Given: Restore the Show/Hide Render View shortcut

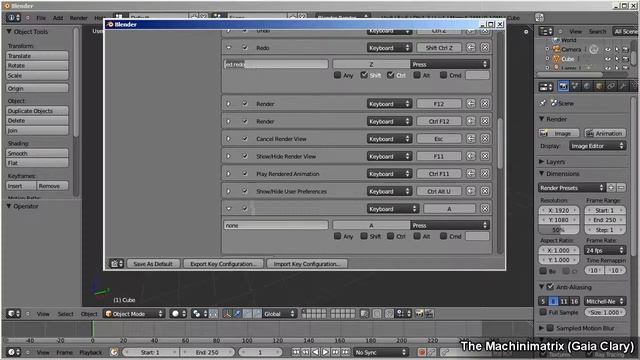Looking at the screenshot, I should point(471,156).
